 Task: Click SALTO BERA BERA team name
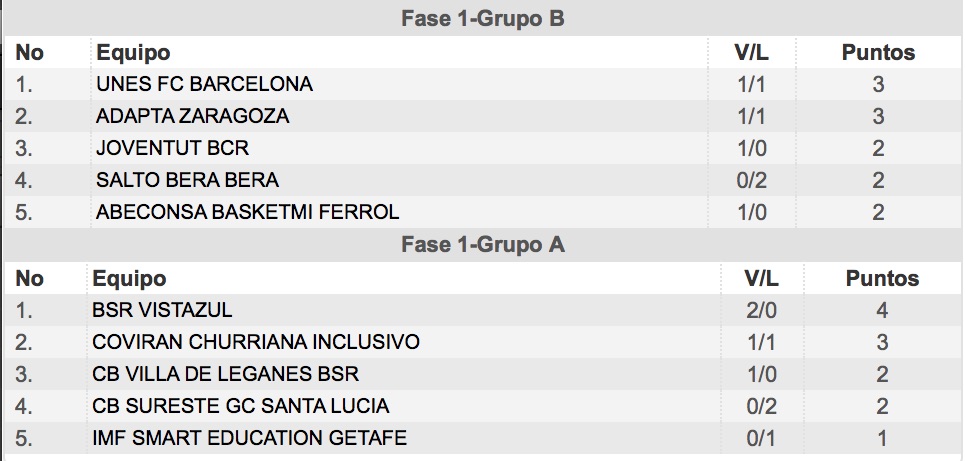tap(187, 180)
